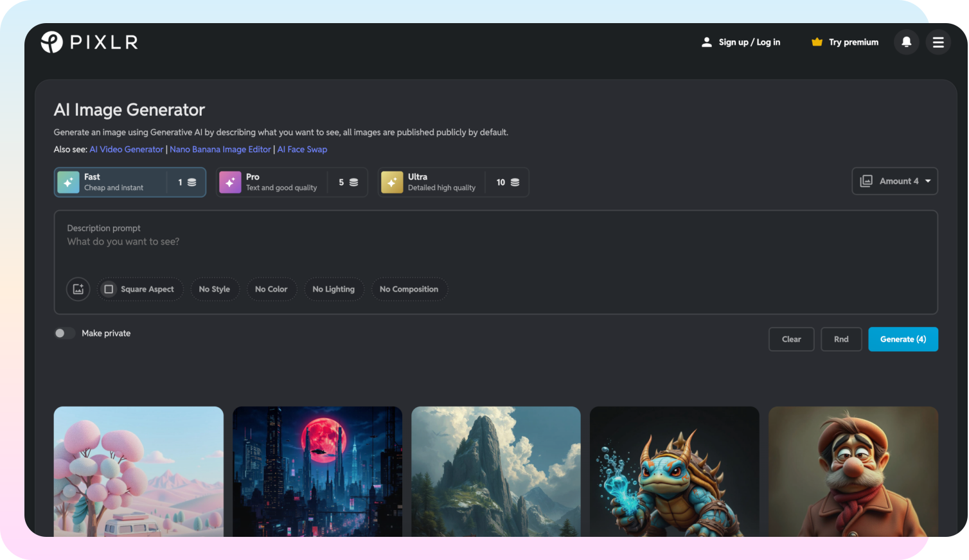This screenshot has width=969, height=560.
Task: Open the turtle creature thumbnail
Action: click(674, 471)
